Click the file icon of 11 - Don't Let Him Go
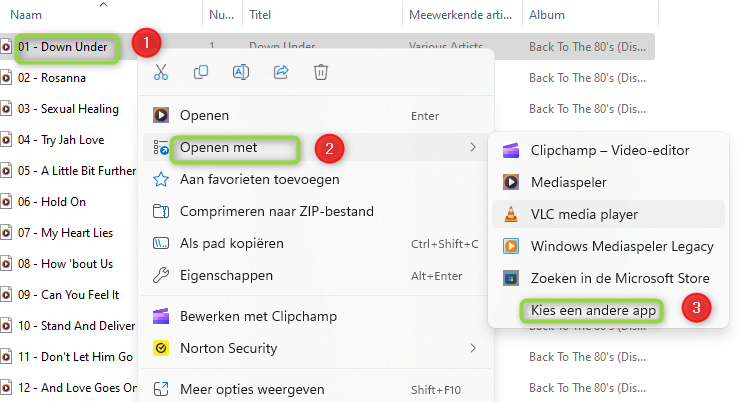Screen dimensions: 748x402 pos(6,357)
